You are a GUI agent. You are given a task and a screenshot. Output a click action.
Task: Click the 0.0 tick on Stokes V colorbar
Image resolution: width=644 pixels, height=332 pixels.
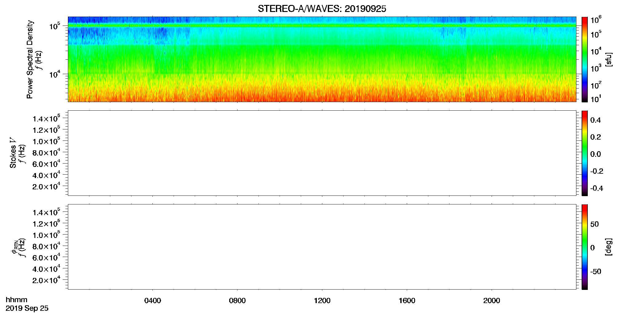click(595, 154)
